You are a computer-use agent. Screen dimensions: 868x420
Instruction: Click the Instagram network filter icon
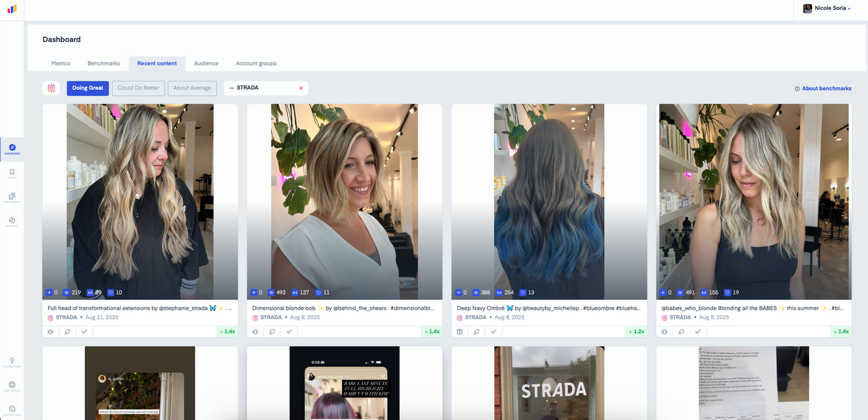pos(51,88)
